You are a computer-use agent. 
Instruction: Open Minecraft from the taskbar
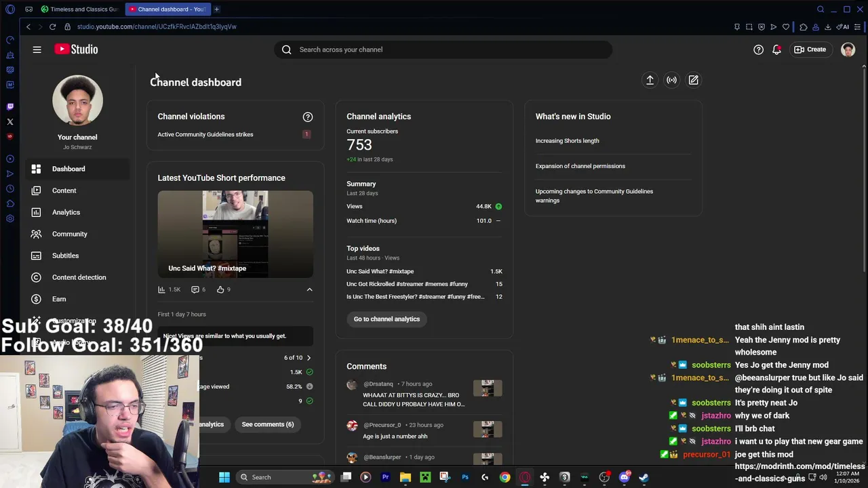425,477
